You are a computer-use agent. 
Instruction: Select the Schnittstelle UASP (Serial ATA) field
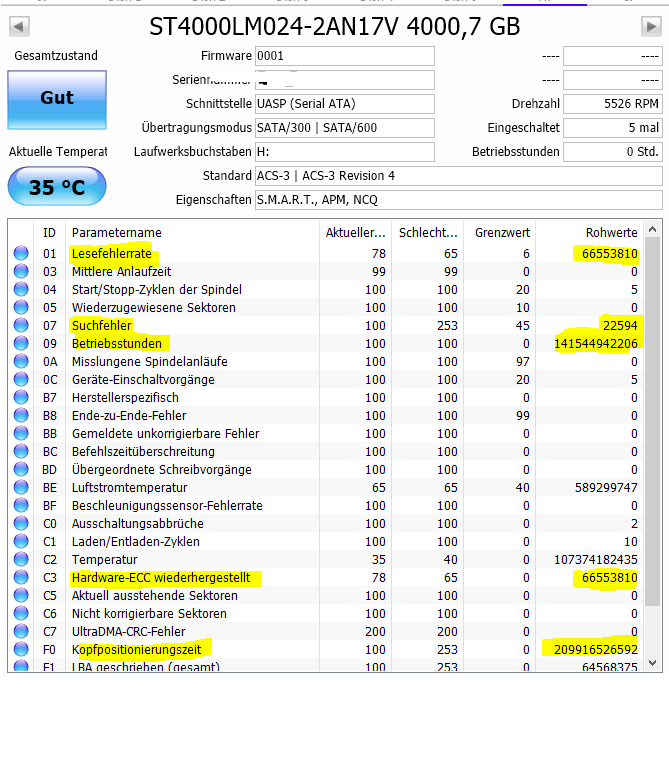(345, 104)
